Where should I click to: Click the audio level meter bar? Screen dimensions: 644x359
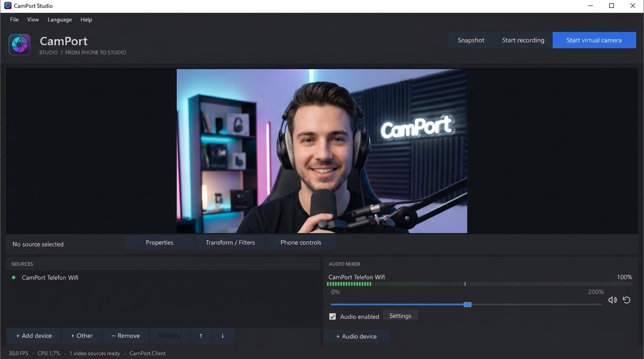click(x=479, y=284)
